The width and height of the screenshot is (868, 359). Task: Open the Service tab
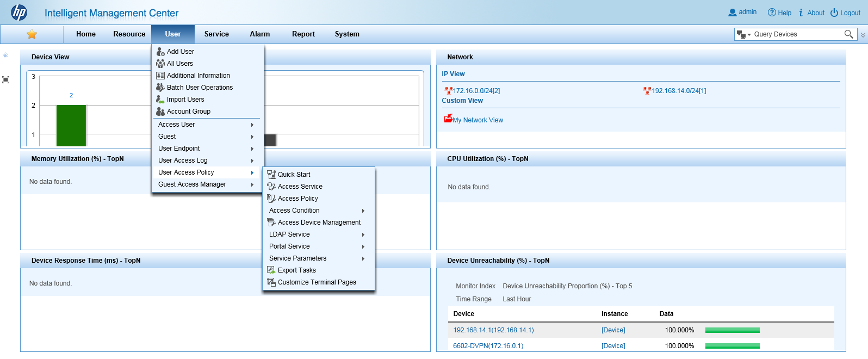pyautogui.click(x=216, y=34)
